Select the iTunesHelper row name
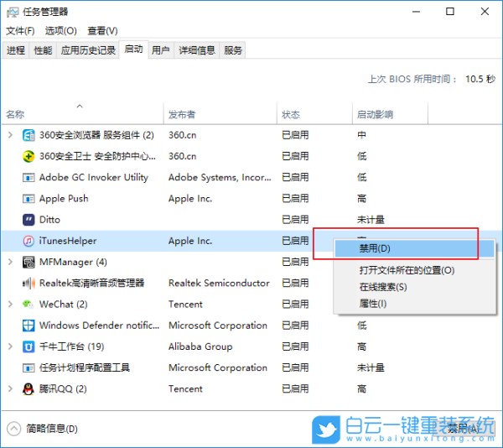Screen dimensions: 503x448 click(x=68, y=241)
